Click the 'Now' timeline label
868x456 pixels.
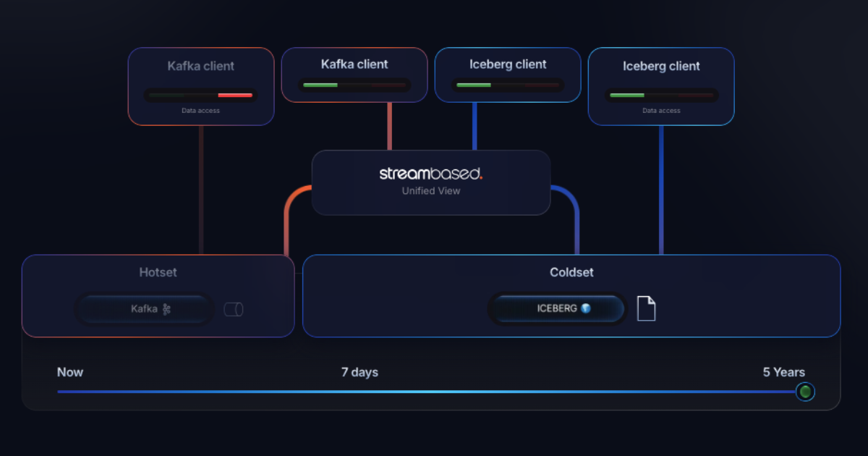tap(70, 372)
